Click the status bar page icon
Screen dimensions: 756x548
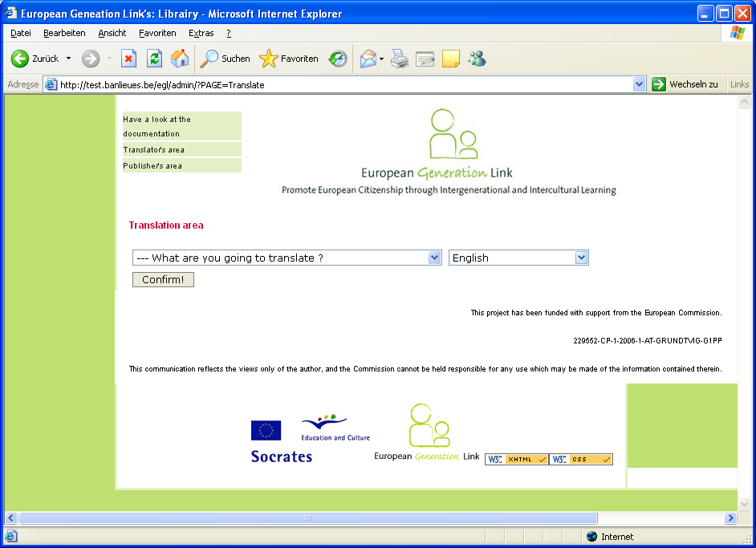11,536
